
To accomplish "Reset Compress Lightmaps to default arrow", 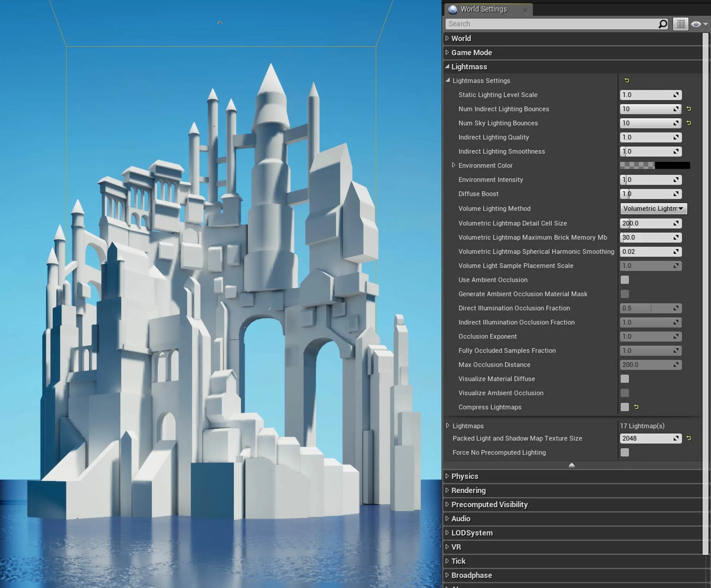I will [x=636, y=407].
